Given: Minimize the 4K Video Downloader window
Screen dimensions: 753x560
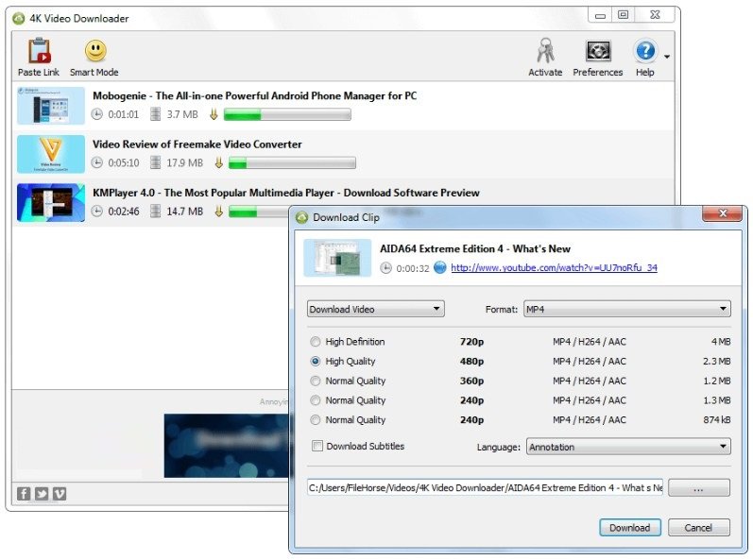Looking at the screenshot, I should [x=600, y=15].
